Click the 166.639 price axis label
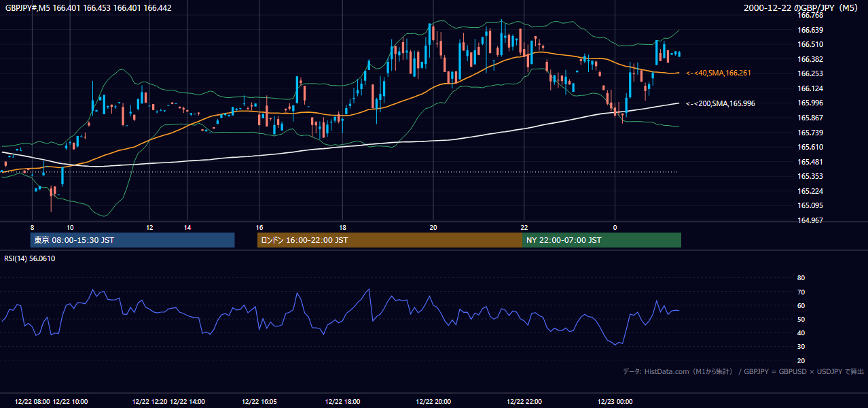Image resolution: width=868 pixels, height=408 pixels. coord(810,30)
